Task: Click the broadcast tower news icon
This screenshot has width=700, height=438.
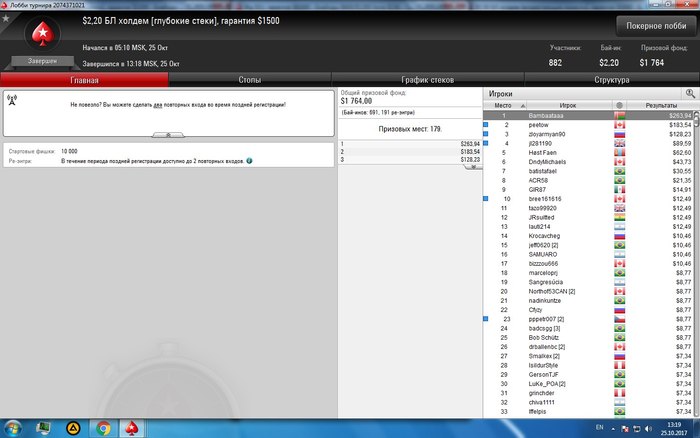Action: tap(12, 100)
